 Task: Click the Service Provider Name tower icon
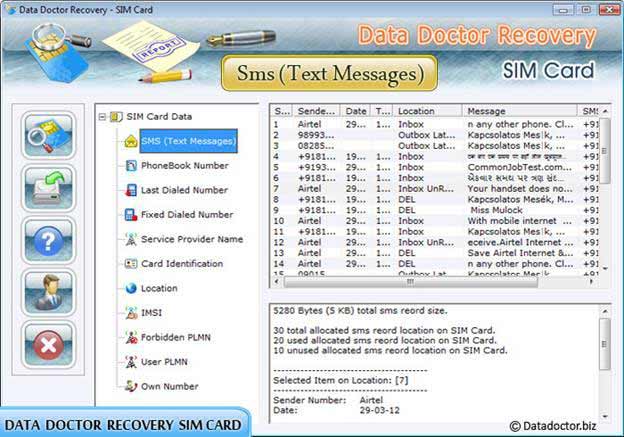(131, 239)
